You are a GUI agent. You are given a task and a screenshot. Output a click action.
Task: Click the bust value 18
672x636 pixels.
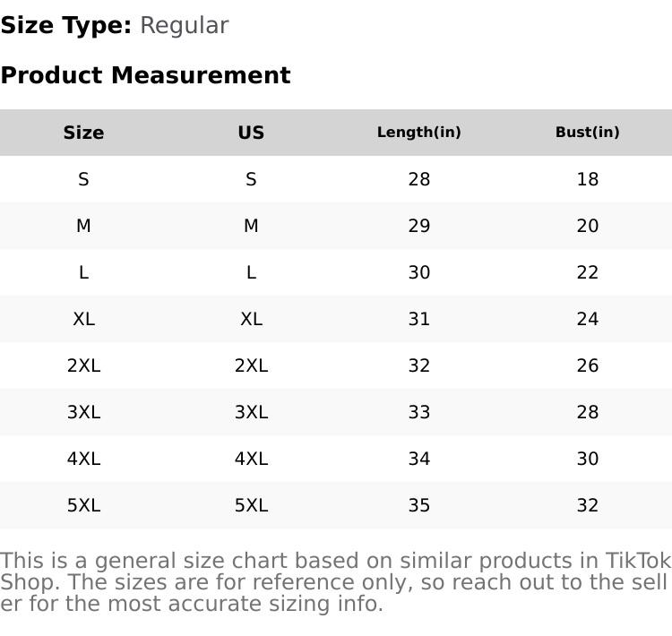coord(587,179)
